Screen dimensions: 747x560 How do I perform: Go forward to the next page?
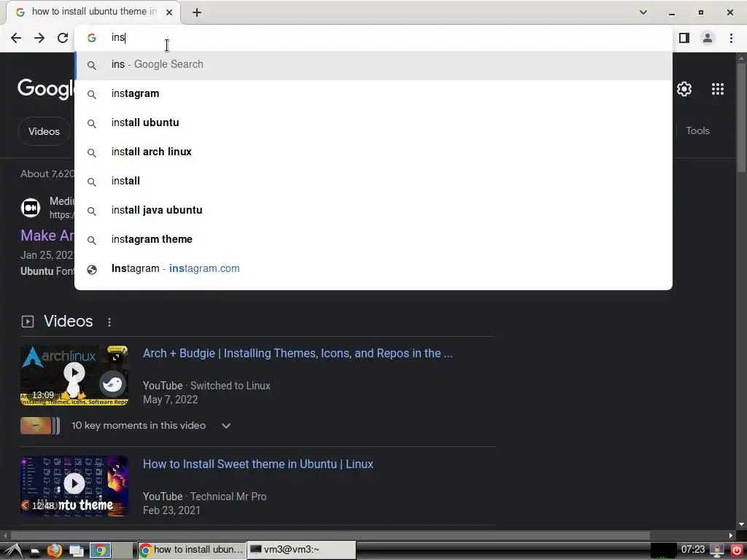pyautogui.click(x=39, y=38)
